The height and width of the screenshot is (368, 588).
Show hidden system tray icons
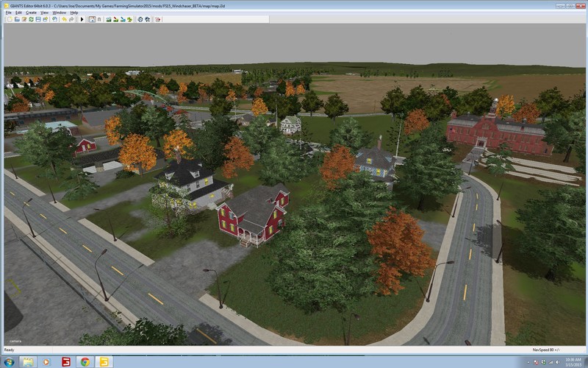coord(531,361)
